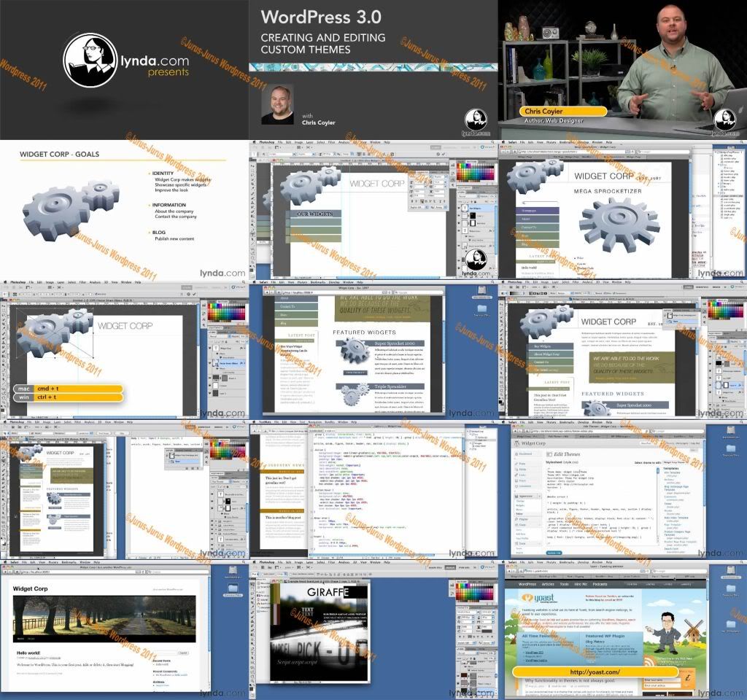This screenshot has height=700, width=747.
Task: Click the MEGA SPROCKETIZER heading in Safari
Action: [x=608, y=191]
